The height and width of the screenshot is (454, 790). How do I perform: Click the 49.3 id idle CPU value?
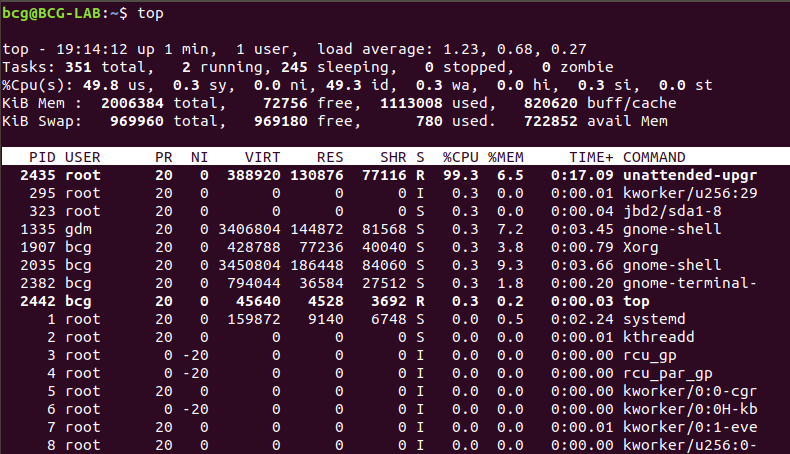coord(344,85)
